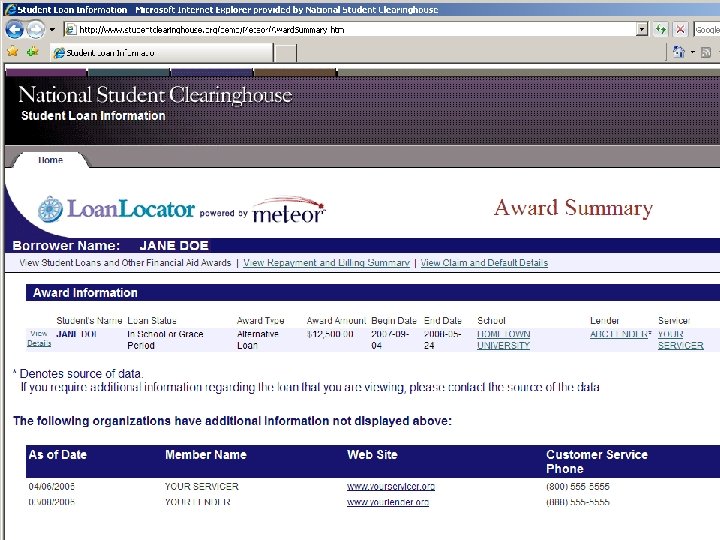Open a new blank browser tab
Viewport: 720px width, 540px height.
click(285, 53)
